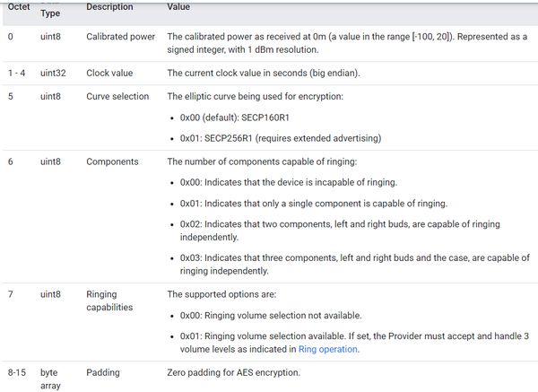
Task: Click the Description column header
Action: tap(109, 7)
